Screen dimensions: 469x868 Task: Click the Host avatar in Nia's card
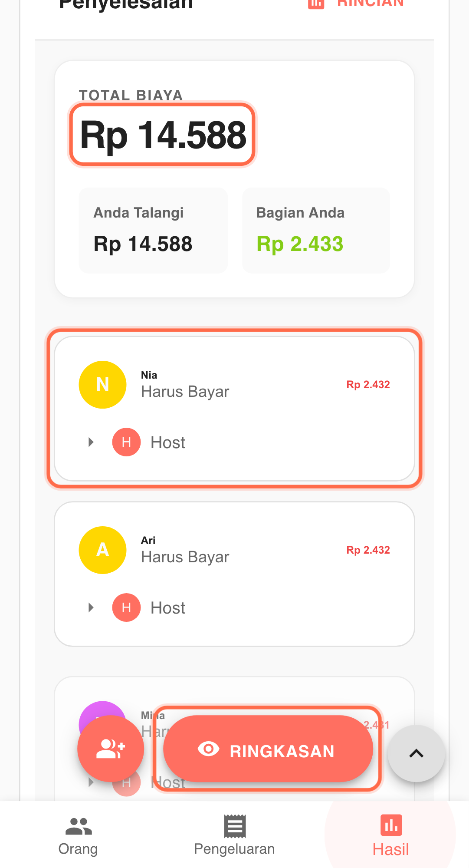coord(126,442)
